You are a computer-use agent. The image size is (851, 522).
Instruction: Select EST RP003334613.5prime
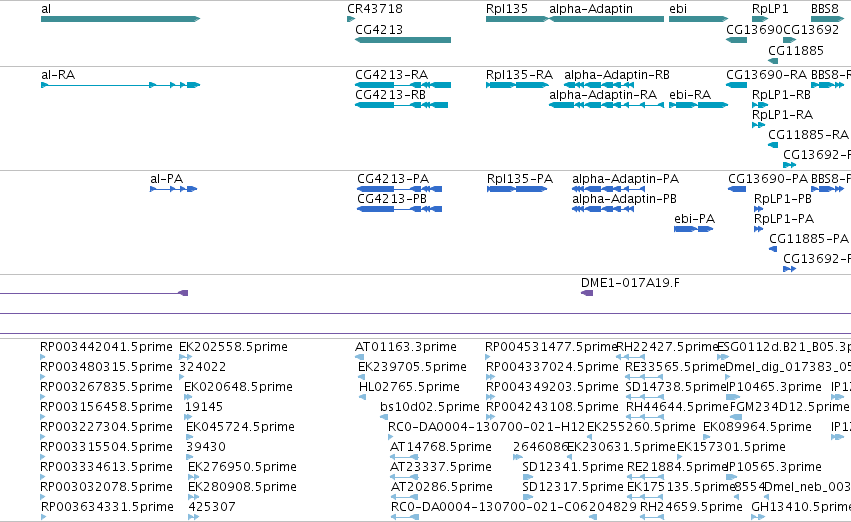106,467
